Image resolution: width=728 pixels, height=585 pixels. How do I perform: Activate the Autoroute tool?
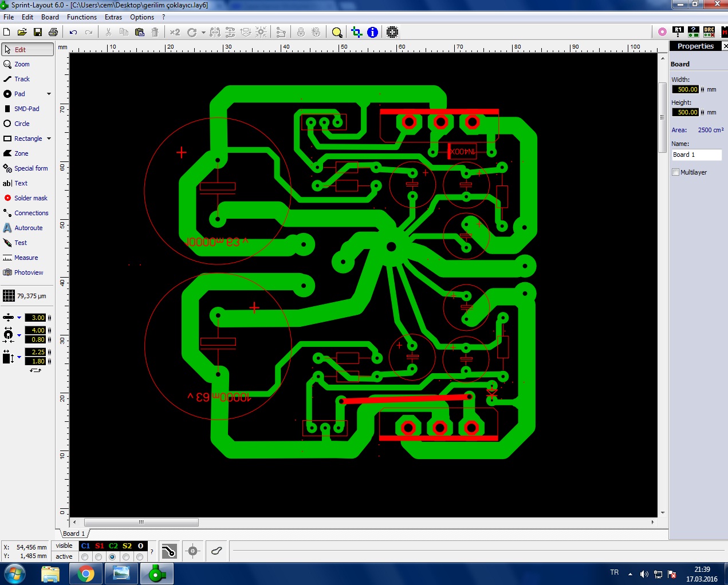click(28, 228)
